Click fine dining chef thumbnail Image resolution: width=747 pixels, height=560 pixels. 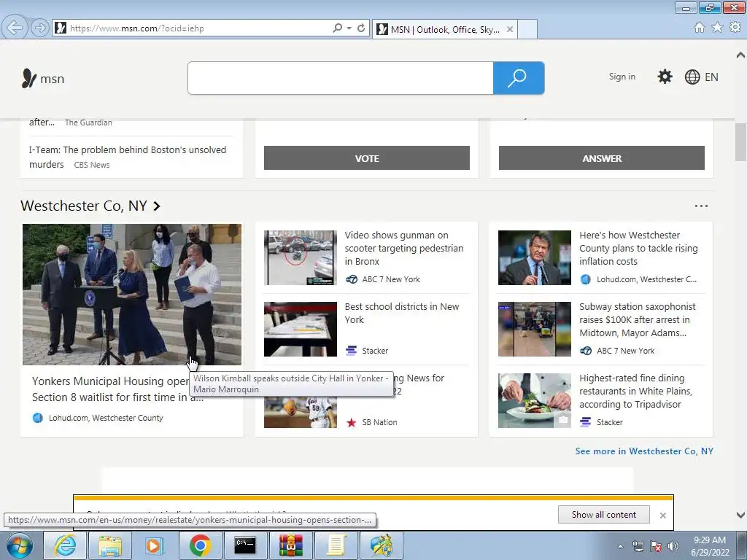point(535,400)
